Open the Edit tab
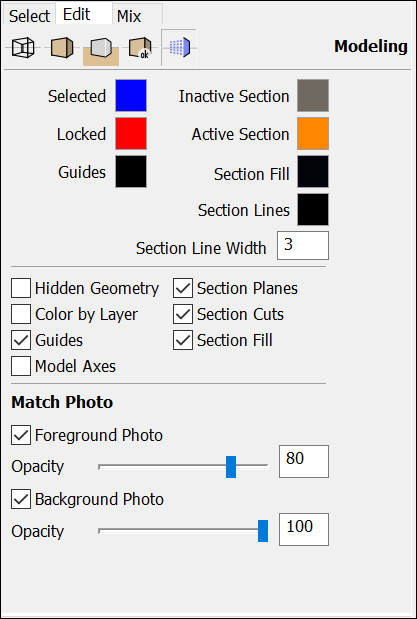 (x=84, y=15)
